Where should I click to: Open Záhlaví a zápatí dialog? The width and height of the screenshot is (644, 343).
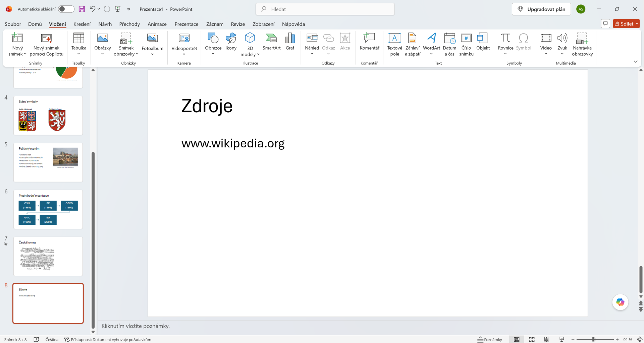413,44
